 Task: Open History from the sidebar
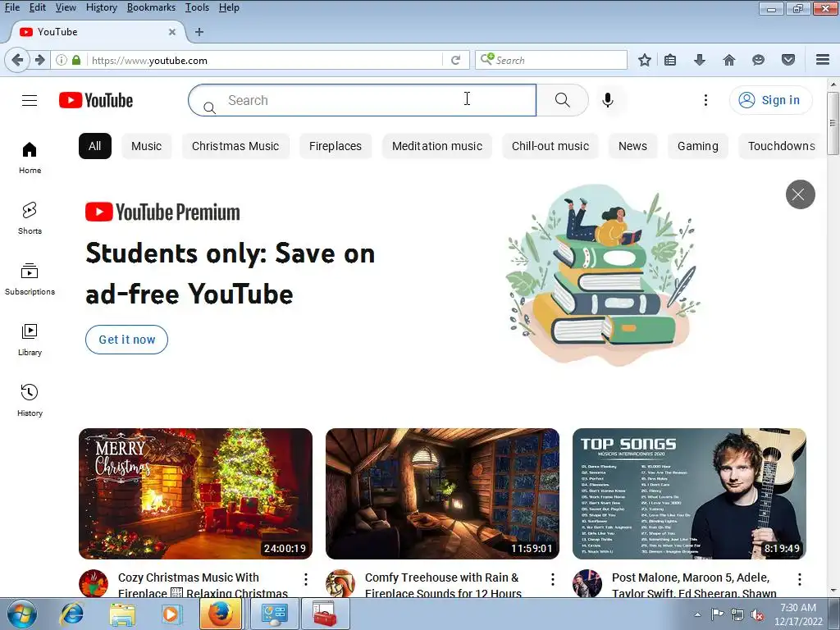coord(30,400)
